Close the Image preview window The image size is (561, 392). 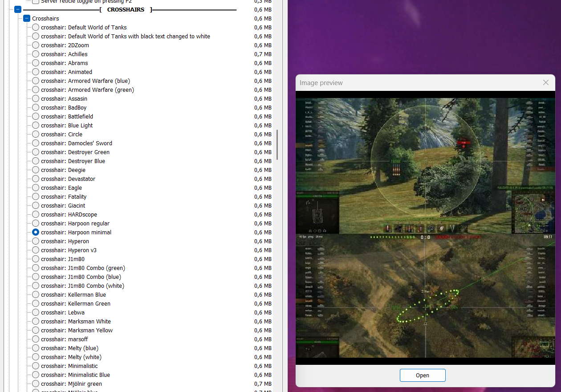point(546,82)
